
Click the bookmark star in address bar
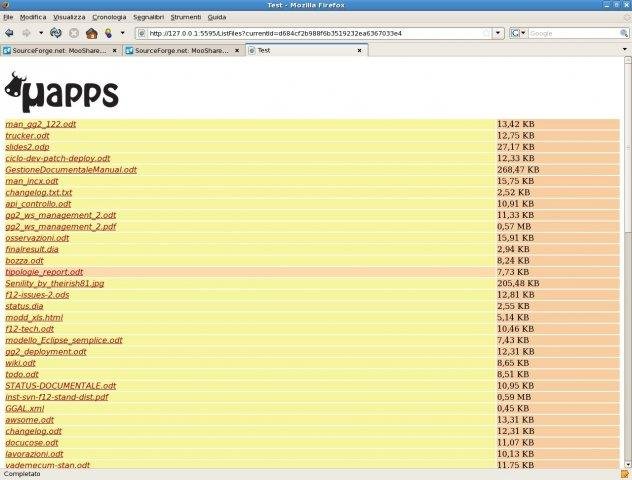coord(486,33)
